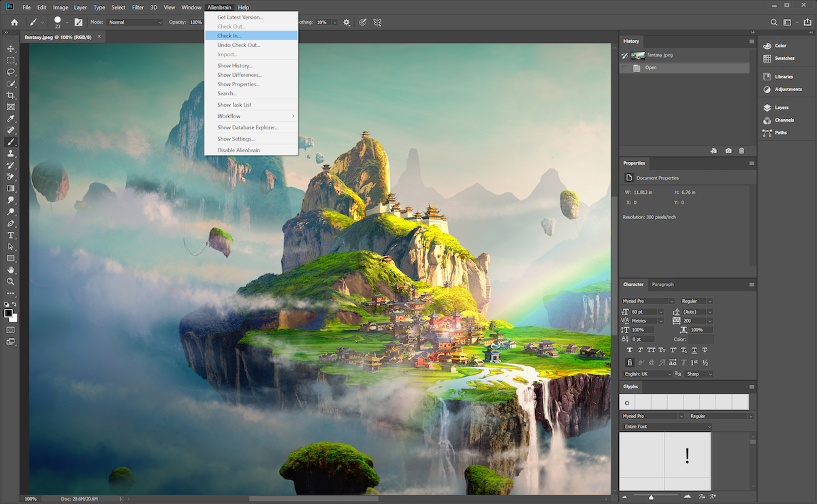Open Show Database Explorer menu entry
The image size is (817, 504).
pyautogui.click(x=248, y=127)
